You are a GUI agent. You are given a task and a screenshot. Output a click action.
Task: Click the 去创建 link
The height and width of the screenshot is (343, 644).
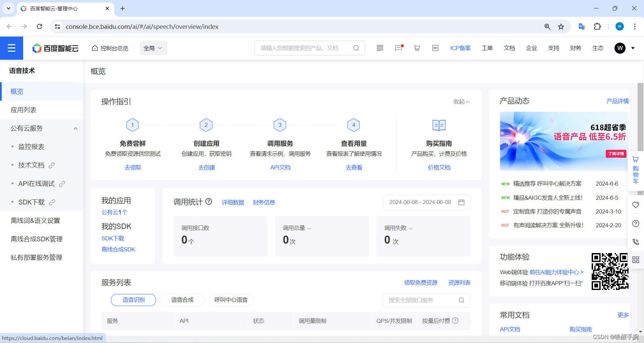pyautogui.click(x=206, y=167)
